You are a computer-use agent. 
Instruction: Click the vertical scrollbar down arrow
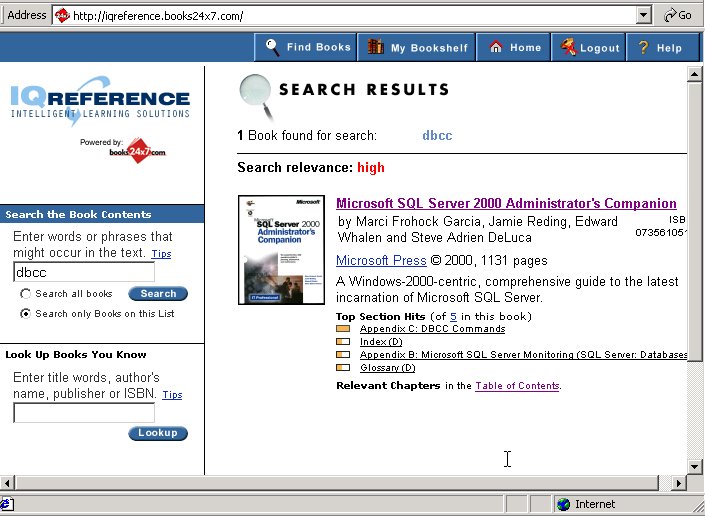coord(695,467)
